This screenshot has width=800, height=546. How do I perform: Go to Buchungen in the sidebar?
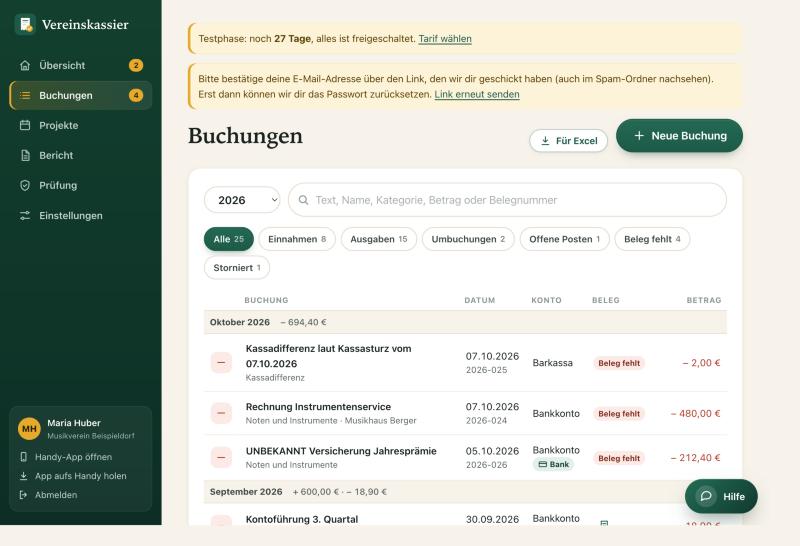pos(81,95)
